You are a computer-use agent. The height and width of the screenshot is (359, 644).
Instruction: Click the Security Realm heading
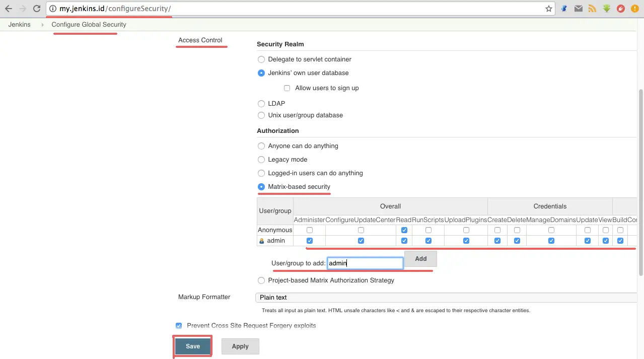tap(280, 44)
